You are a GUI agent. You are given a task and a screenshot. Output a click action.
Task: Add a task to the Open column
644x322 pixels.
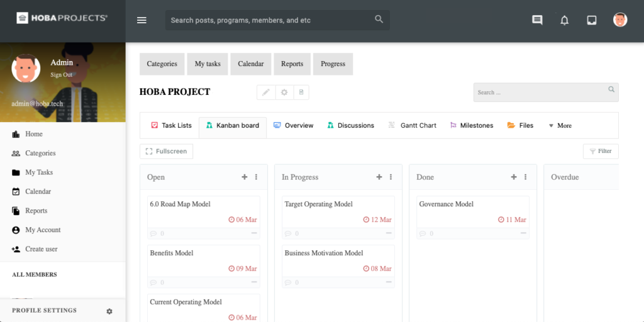[245, 177]
